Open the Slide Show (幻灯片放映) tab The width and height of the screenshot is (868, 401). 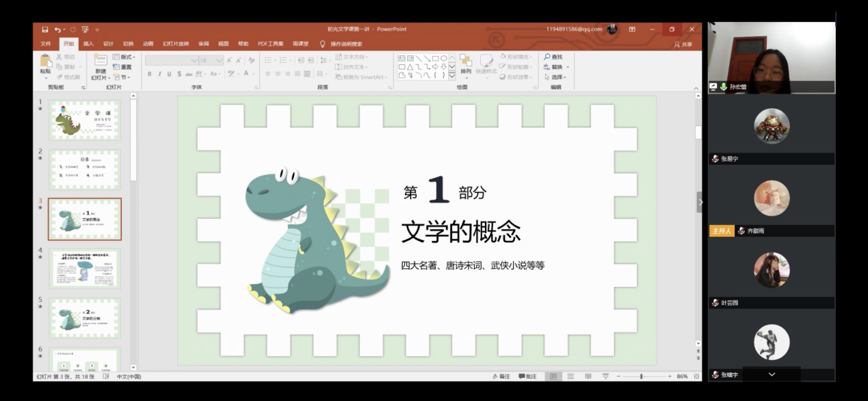175,44
